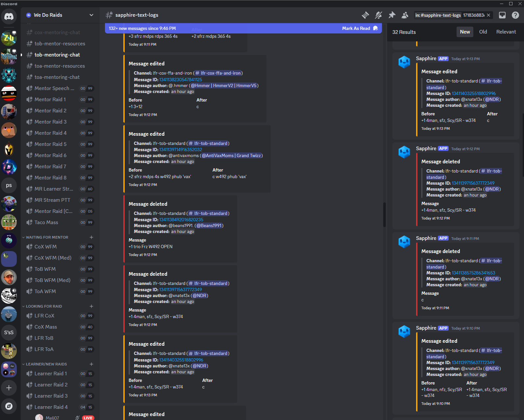The width and height of the screenshot is (524, 420).
Task: Open the 'ps' server icon
Action: click(9, 185)
